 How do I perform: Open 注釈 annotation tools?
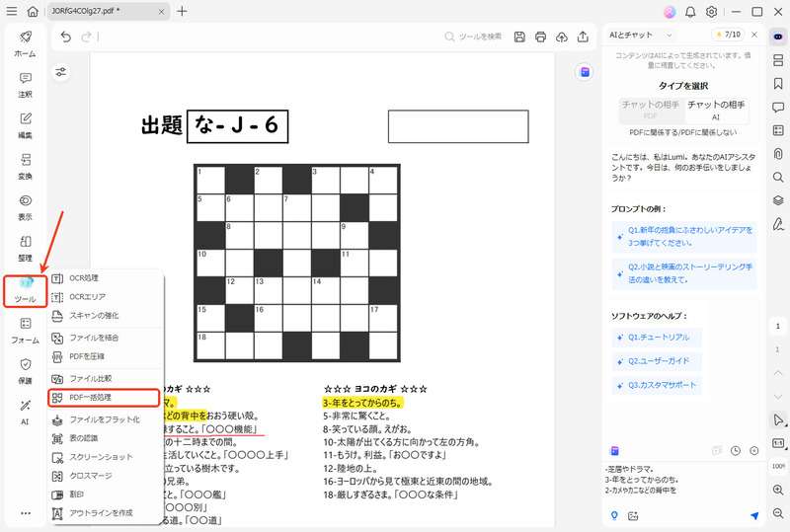coord(26,85)
